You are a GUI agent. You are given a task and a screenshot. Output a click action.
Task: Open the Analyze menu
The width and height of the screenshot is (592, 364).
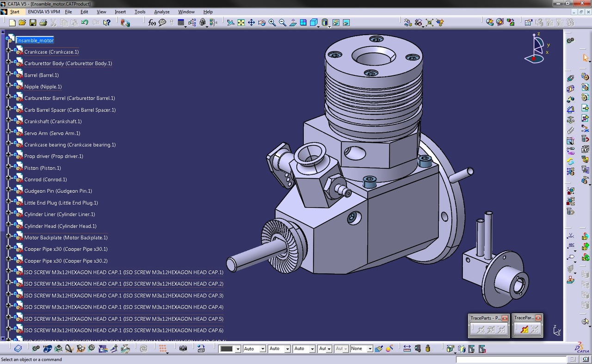[161, 12]
